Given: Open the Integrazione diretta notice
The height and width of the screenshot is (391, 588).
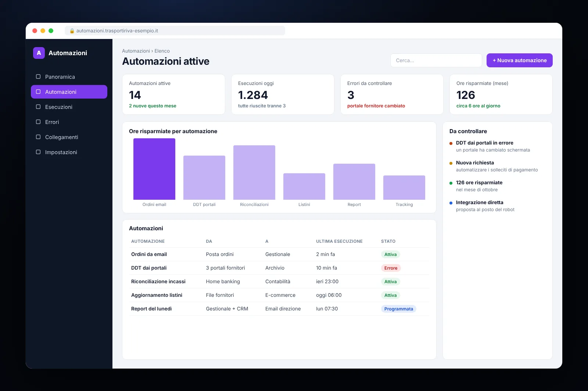Looking at the screenshot, I should pyautogui.click(x=498, y=206).
